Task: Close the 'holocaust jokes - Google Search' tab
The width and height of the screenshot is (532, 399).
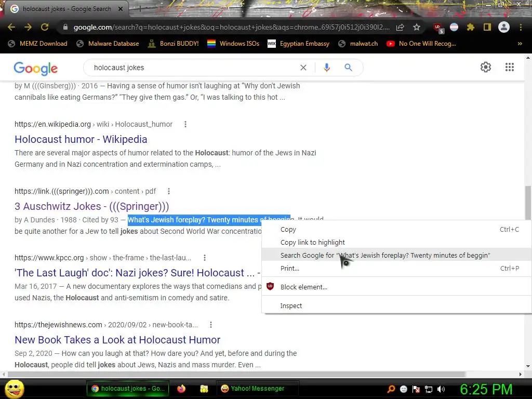Action: (x=121, y=9)
